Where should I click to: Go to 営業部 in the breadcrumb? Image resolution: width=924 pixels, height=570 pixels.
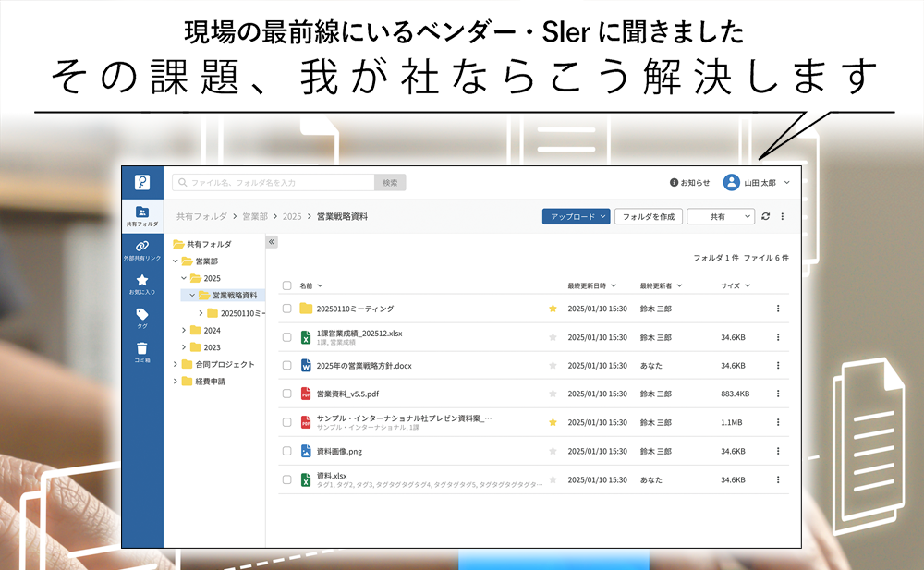(255, 216)
